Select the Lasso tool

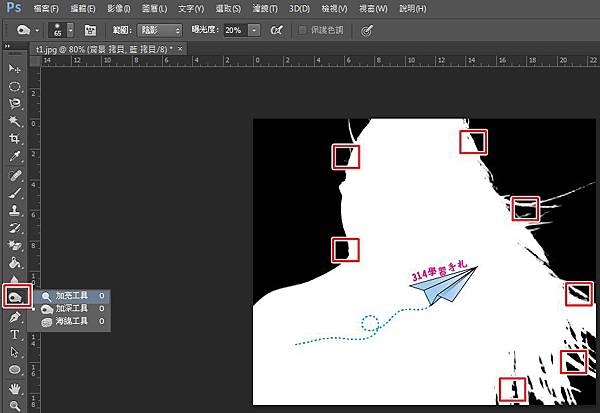coord(15,104)
